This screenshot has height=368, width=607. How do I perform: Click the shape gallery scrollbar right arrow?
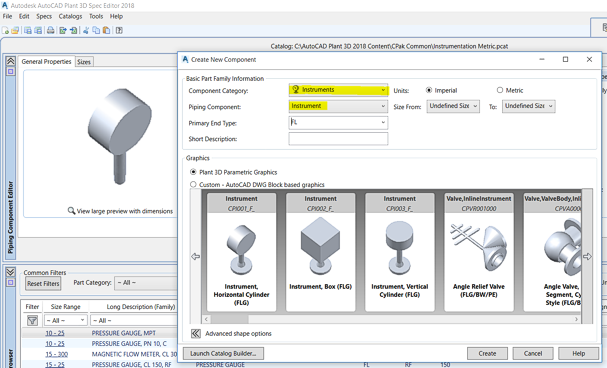[x=576, y=319]
